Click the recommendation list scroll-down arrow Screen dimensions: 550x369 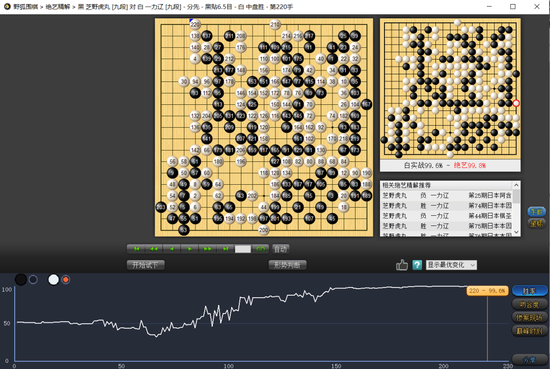point(516,232)
